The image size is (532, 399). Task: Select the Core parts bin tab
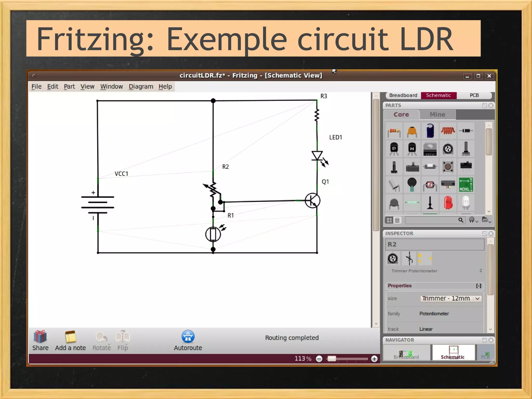(x=401, y=115)
